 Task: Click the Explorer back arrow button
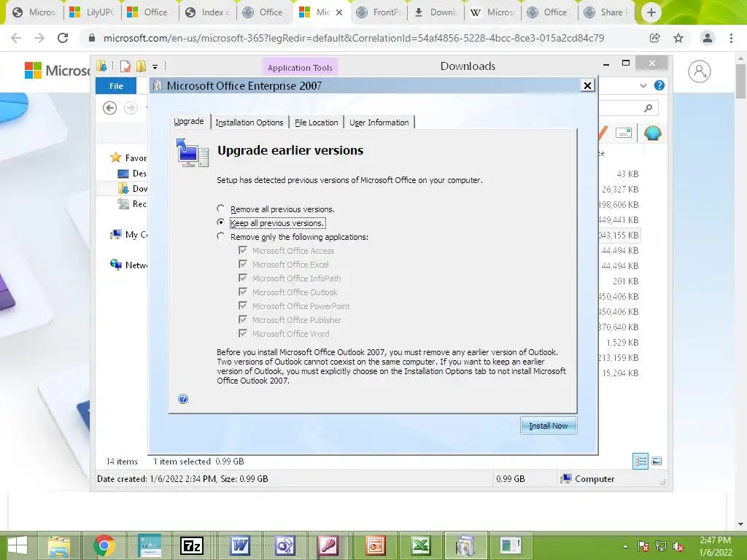[x=109, y=108]
